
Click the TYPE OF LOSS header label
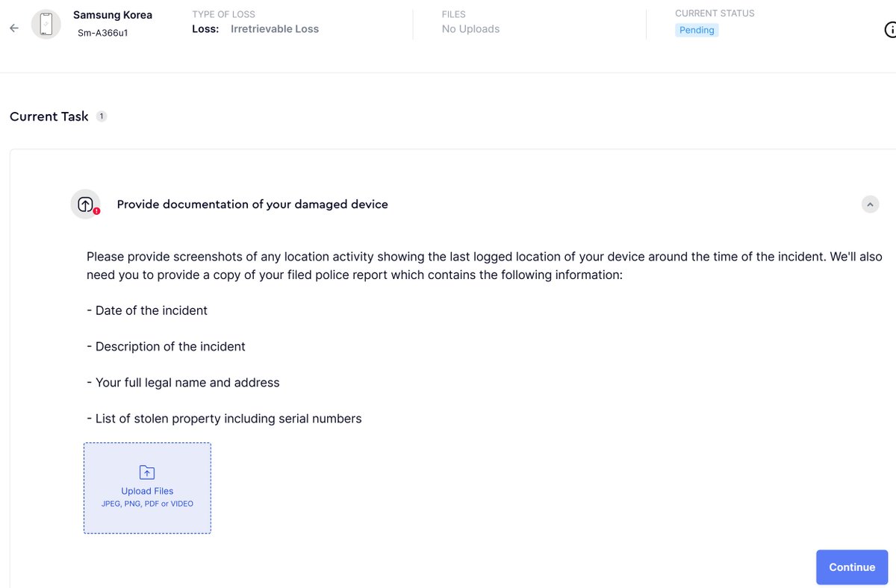(x=224, y=14)
